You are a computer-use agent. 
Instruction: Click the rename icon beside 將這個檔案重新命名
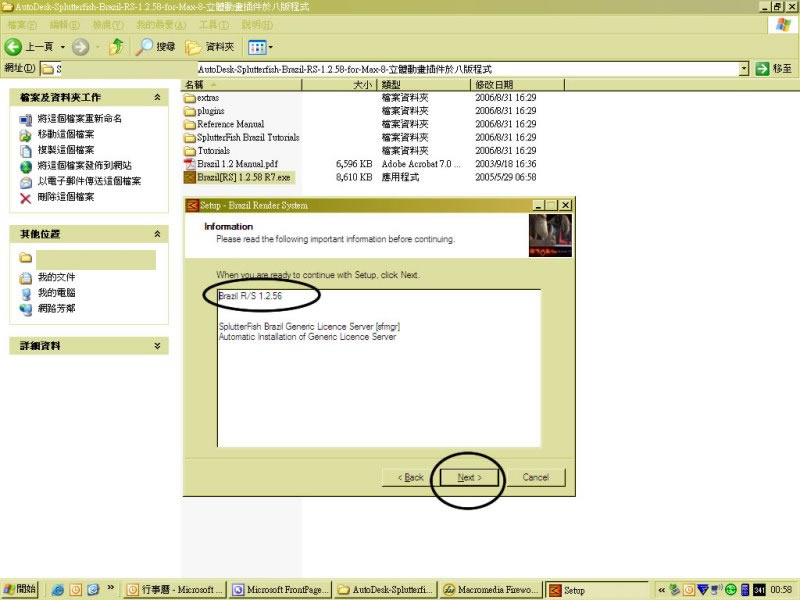(x=26, y=119)
